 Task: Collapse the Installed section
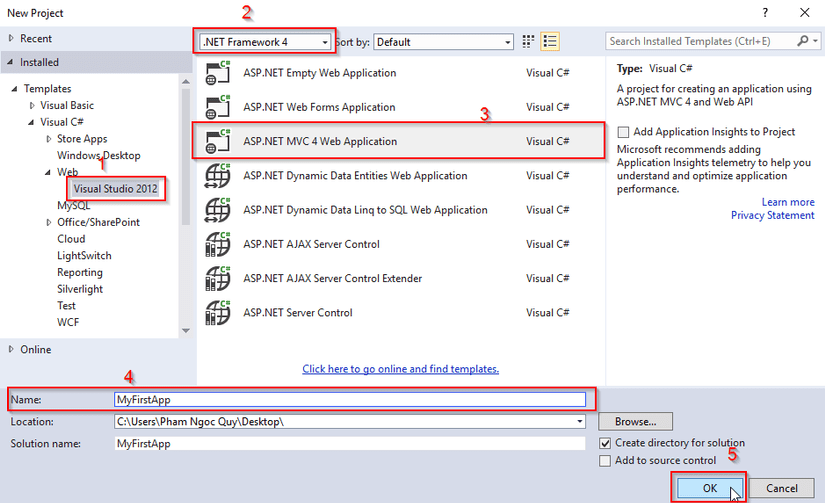coord(11,62)
